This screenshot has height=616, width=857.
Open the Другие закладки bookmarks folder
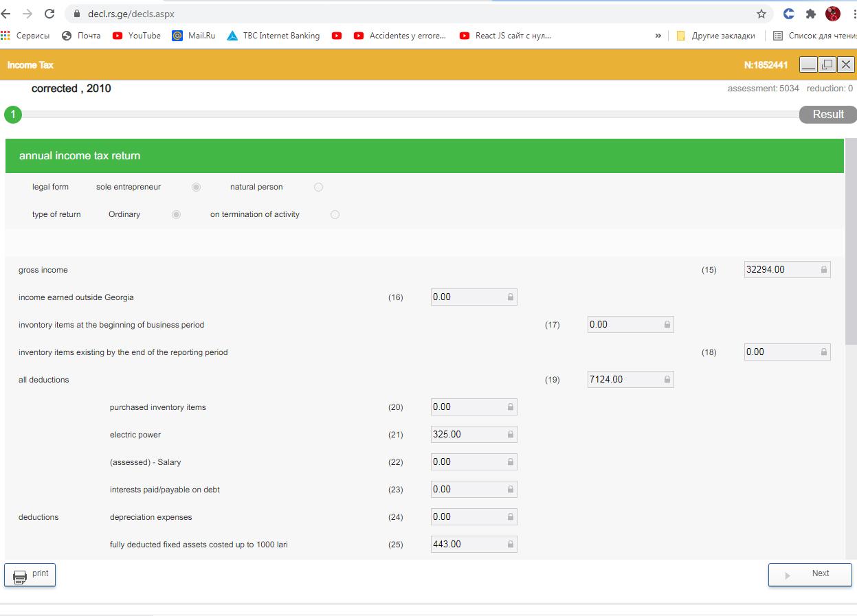click(x=716, y=36)
